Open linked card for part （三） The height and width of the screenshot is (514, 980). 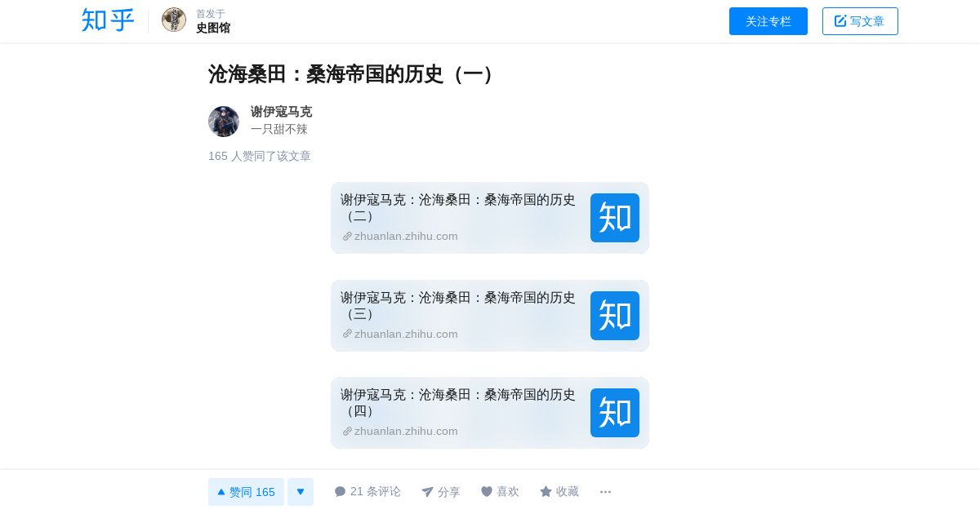(490, 316)
